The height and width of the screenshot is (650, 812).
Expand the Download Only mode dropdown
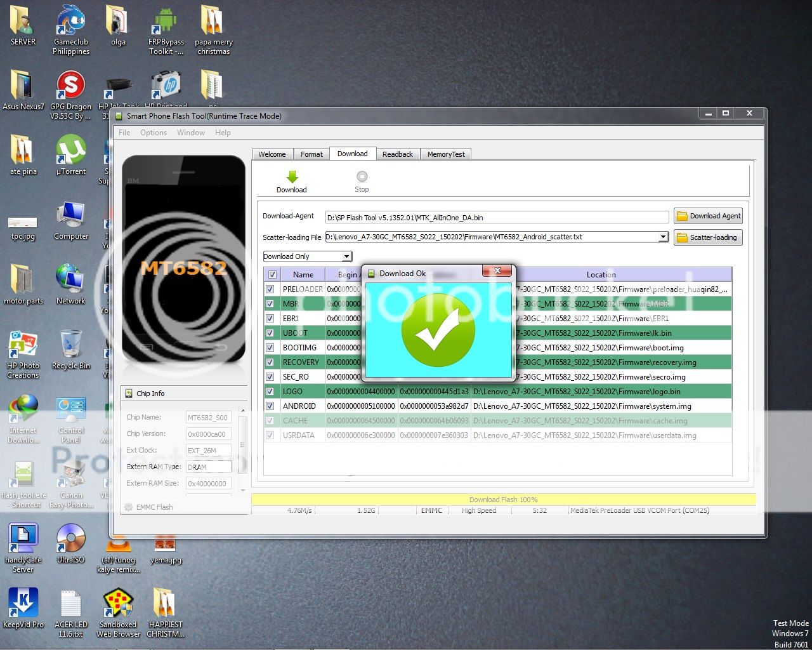tap(346, 256)
